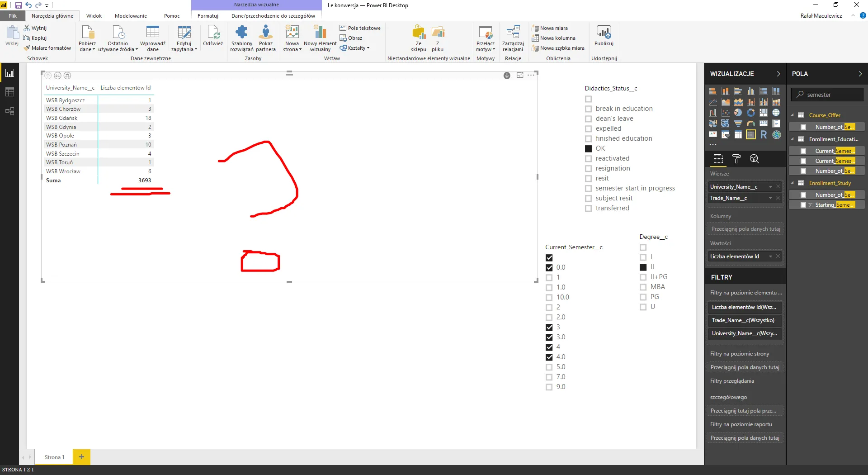Open Focus mode for the matrix visual
Screen dimensions: 868x475
[520, 76]
